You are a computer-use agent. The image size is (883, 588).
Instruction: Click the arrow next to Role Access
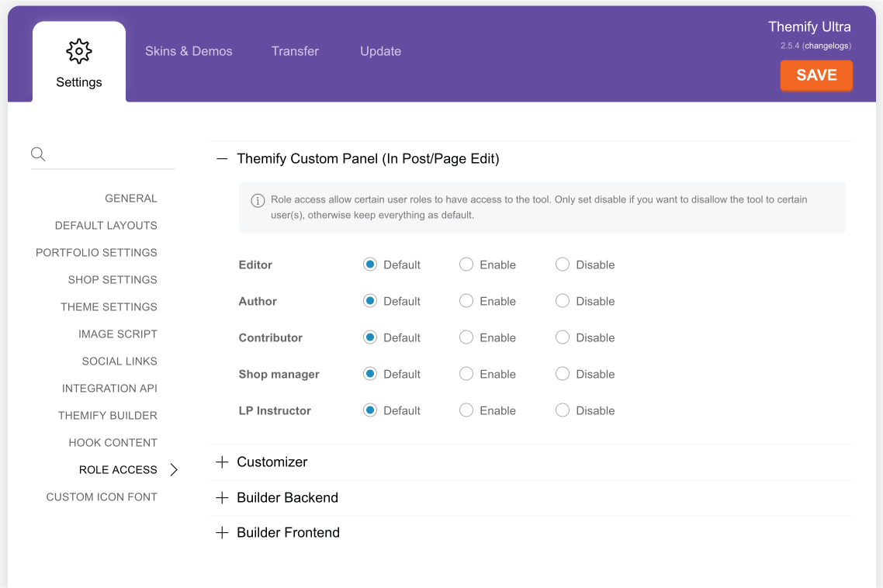click(x=174, y=470)
